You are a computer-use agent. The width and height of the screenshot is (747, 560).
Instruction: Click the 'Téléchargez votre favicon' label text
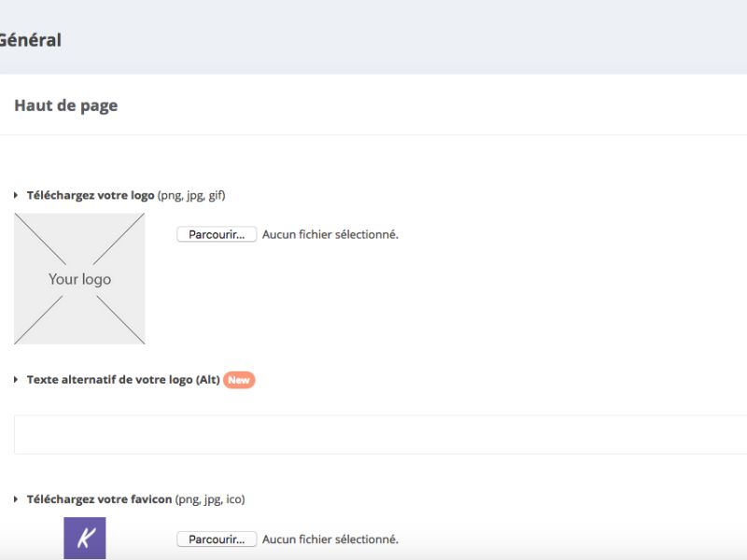tap(99, 499)
